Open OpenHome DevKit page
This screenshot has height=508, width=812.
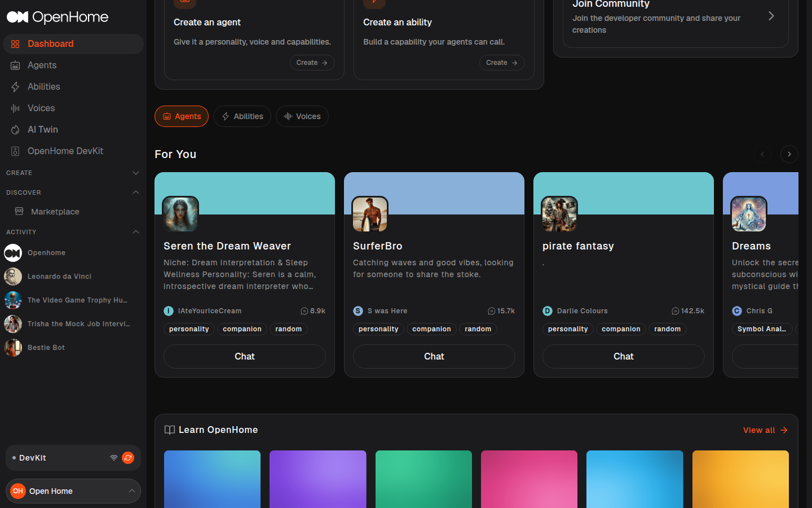pos(73,151)
